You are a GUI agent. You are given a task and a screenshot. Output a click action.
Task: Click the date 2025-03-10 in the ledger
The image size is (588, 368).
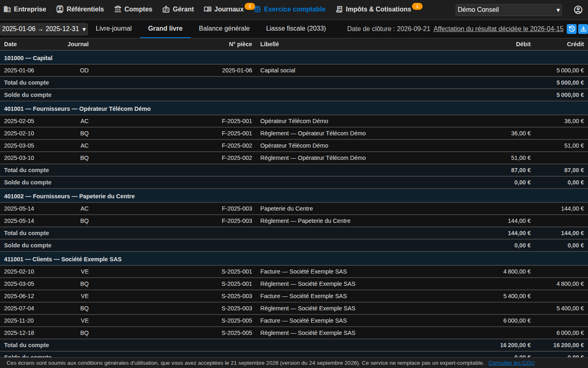coord(19,158)
